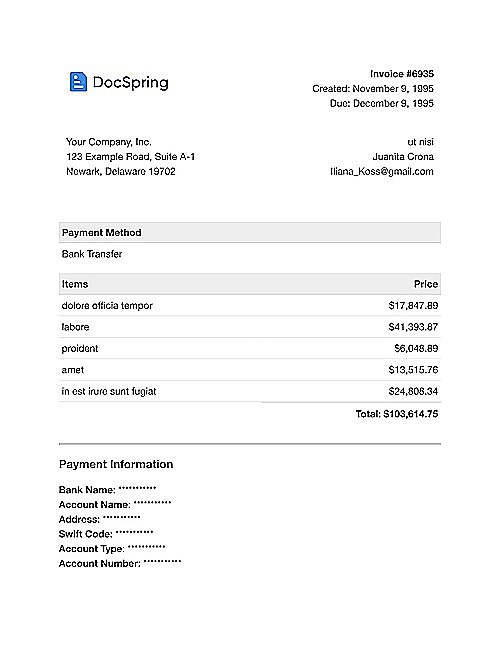Click the Total: $103,614.75 line

(397, 414)
